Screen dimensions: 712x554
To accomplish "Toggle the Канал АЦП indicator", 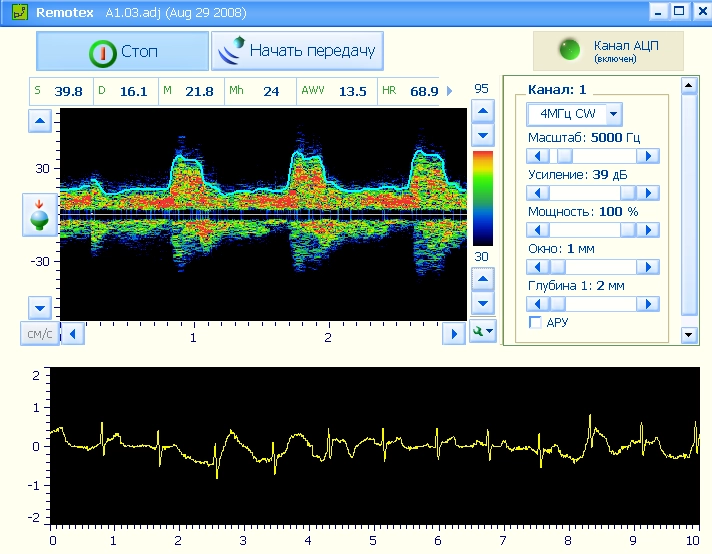I will point(608,50).
